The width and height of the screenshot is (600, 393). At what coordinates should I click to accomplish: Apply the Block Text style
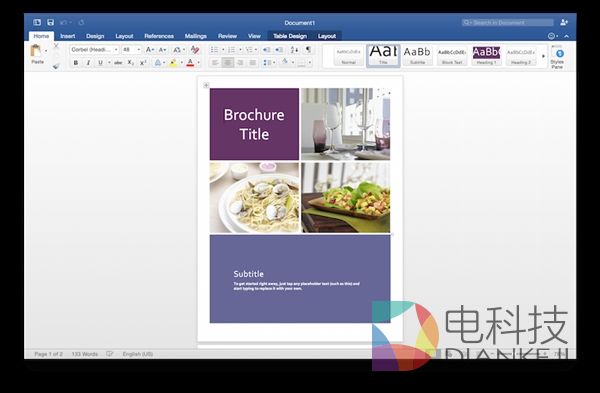(x=452, y=56)
